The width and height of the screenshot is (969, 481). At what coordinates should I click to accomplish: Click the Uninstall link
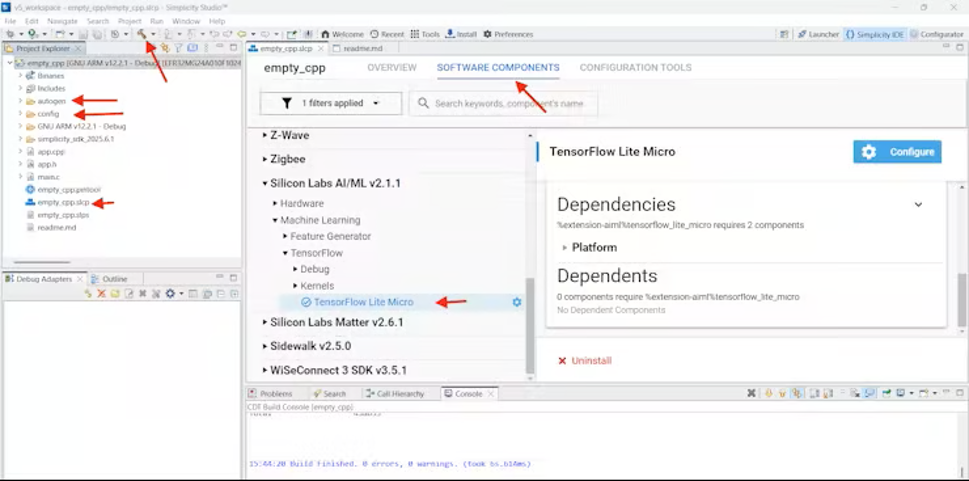click(x=585, y=360)
